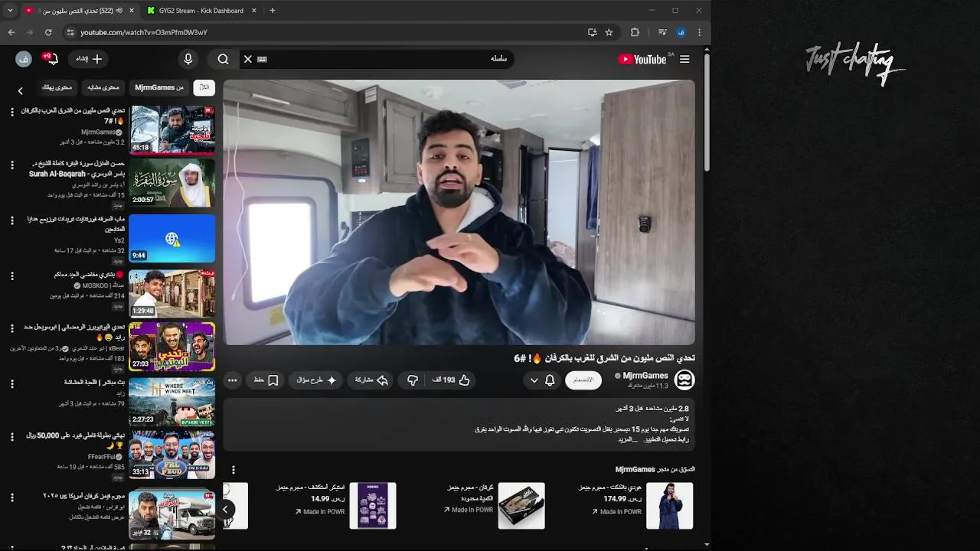Open the 32-video Caravan playlist thumbnail
Viewport: 980px width, 551px height.
point(171,514)
